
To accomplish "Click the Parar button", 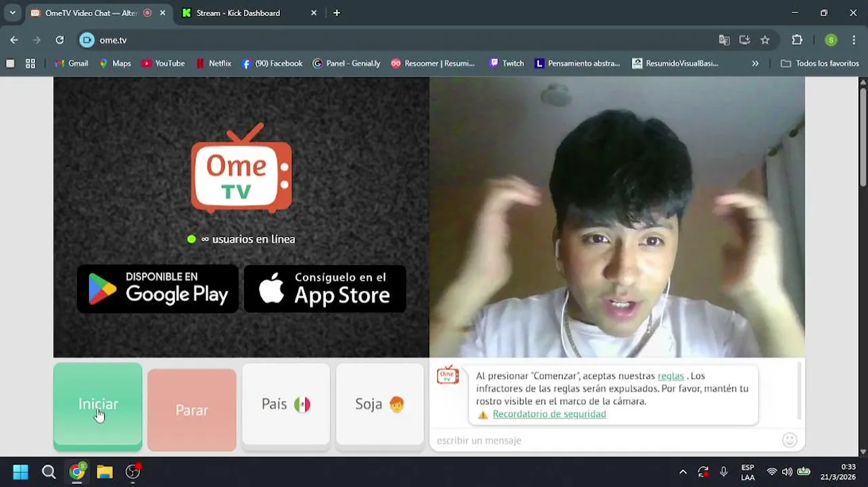I will point(192,410).
